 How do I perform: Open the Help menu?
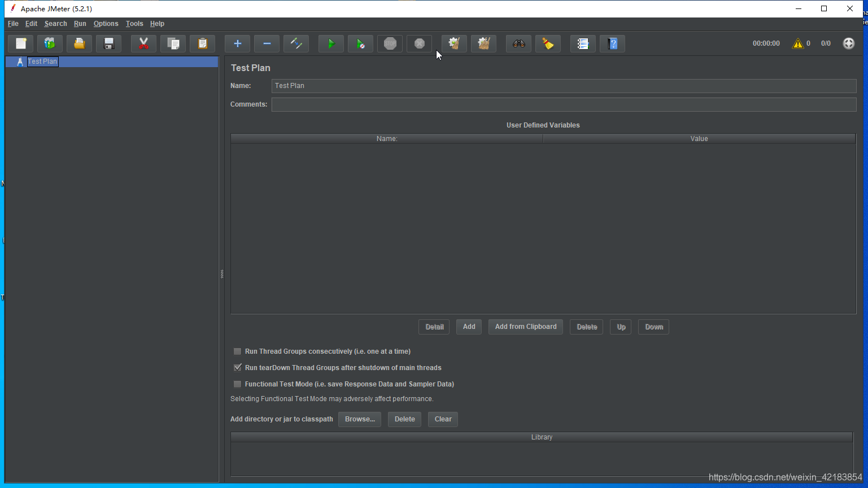(x=157, y=24)
